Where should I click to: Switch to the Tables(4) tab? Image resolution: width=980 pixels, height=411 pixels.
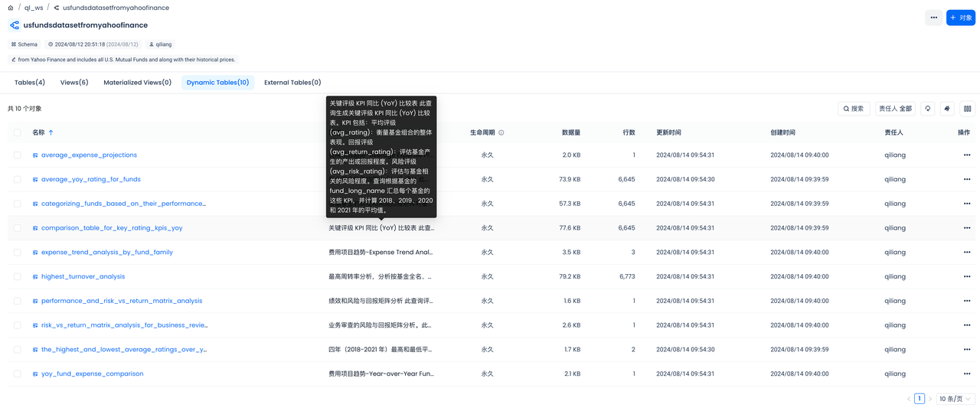point(30,83)
